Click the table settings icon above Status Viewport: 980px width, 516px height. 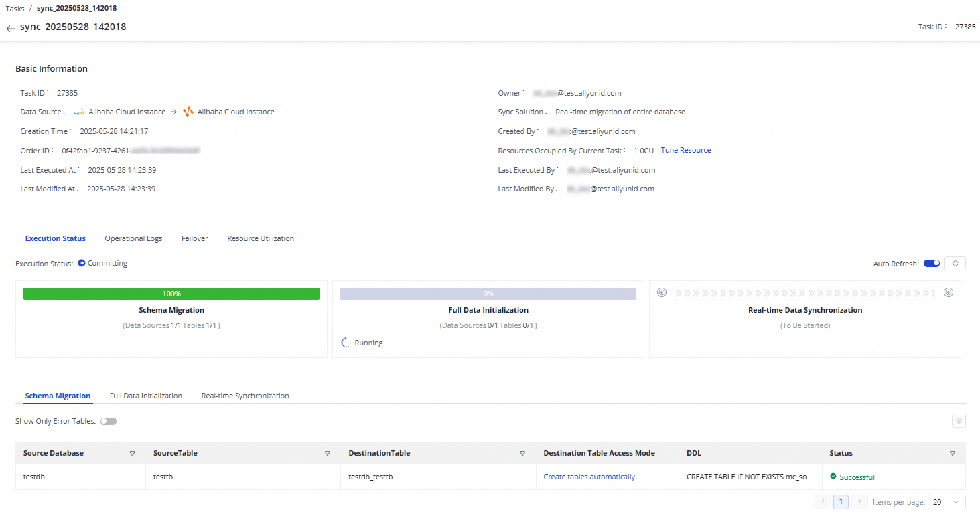point(959,421)
